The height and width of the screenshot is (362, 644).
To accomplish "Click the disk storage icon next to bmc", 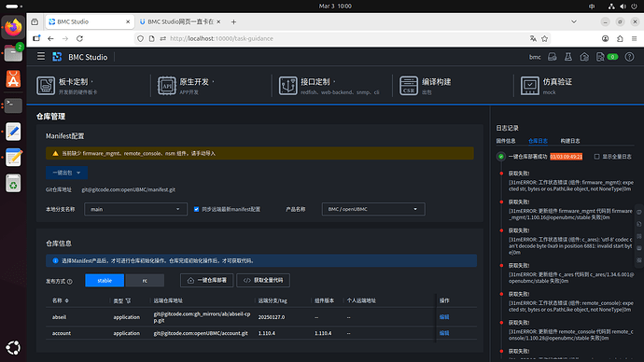I will [x=552, y=57].
